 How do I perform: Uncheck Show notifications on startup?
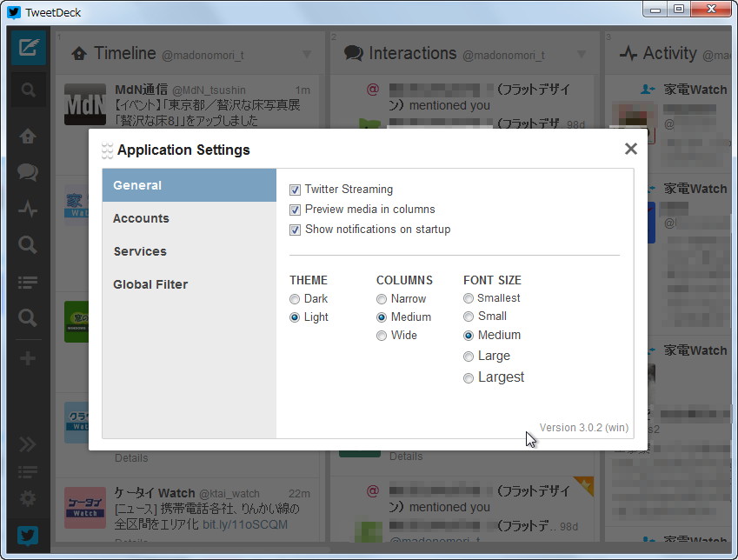(x=295, y=230)
